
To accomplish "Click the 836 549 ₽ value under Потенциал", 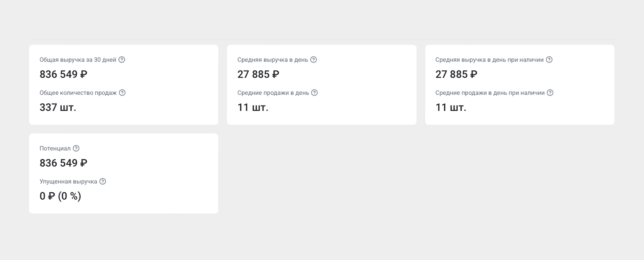I will (63, 163).
